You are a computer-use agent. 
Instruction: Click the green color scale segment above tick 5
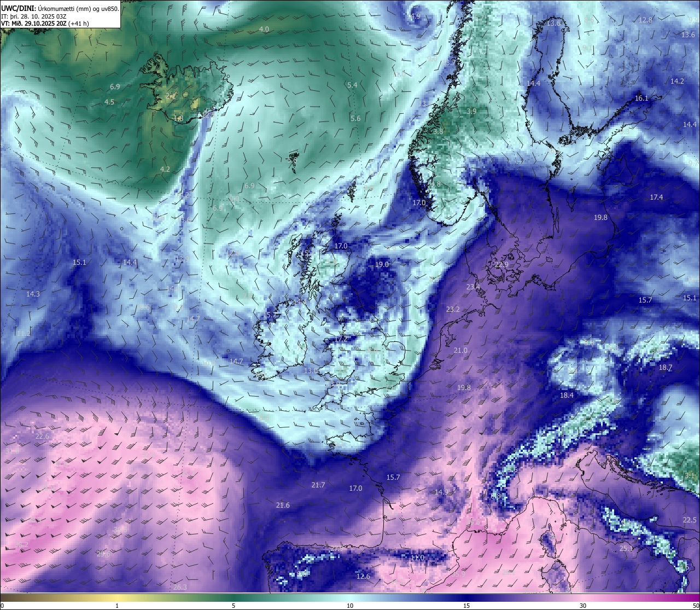(x=234, y=597)
